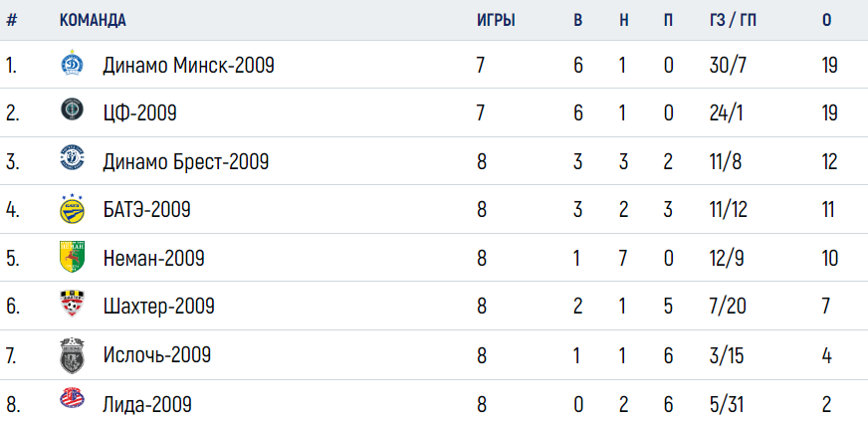Sort by the ГЗ / ГП column header

pyautogui.click(x=733, y=21)
